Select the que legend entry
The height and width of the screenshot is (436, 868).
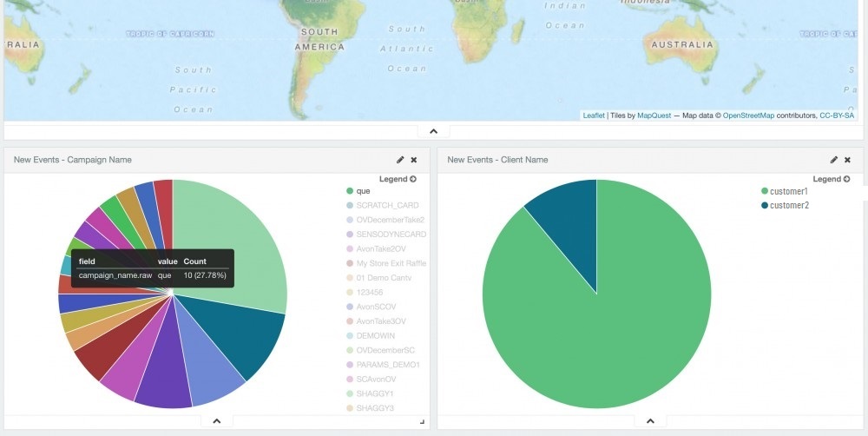pyautogui.click(x=363, y=191)
